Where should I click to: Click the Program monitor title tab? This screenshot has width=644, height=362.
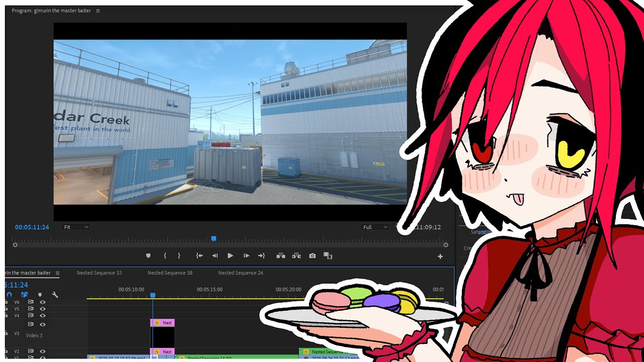(x=51, y=11)
